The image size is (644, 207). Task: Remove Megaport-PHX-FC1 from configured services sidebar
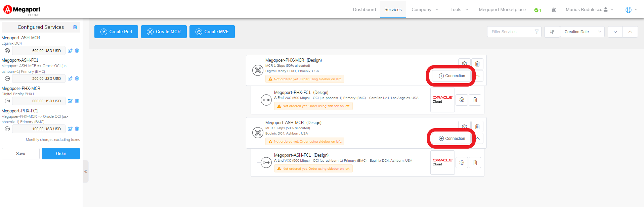click(x=77, y=129)
